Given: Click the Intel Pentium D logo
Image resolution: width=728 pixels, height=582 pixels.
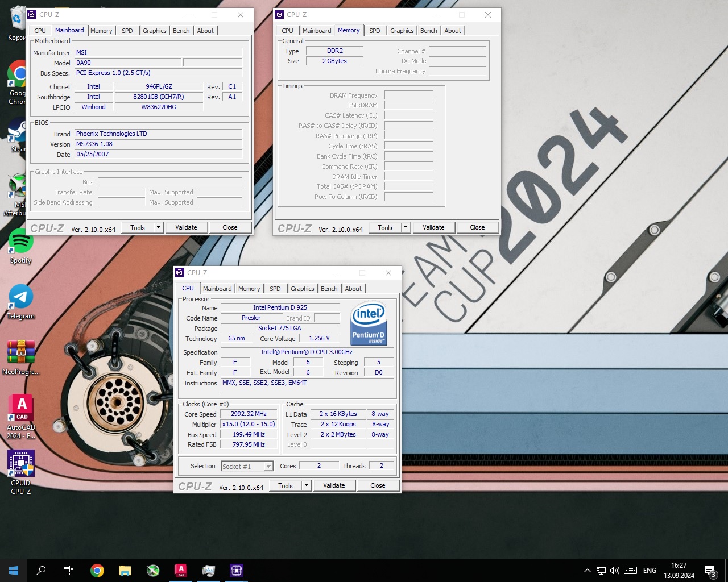Looking at the screenshot, I should (x=369, y=323).
